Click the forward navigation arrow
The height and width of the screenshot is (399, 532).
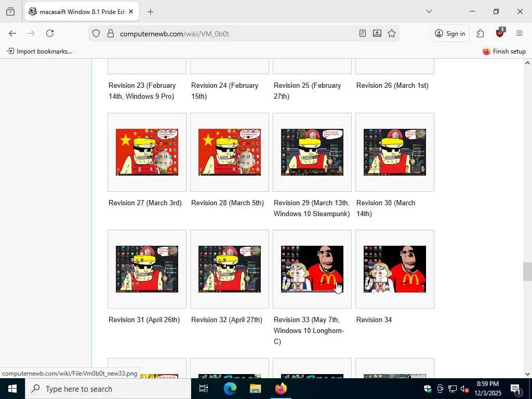pos(31,33)
